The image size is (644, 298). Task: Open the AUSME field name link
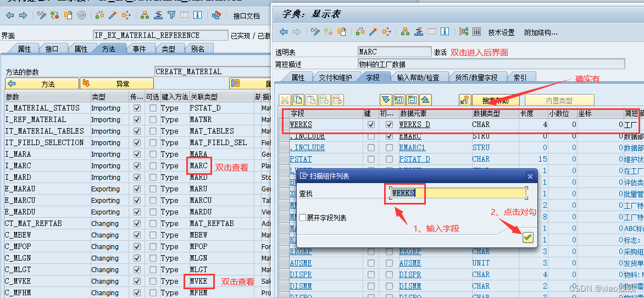[301, 263]
